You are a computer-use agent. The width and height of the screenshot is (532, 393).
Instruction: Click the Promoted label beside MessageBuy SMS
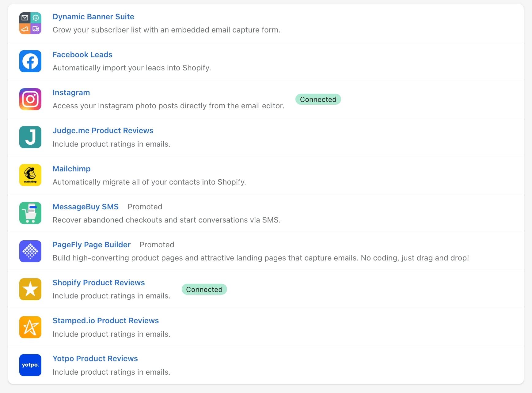pos(145,207)
